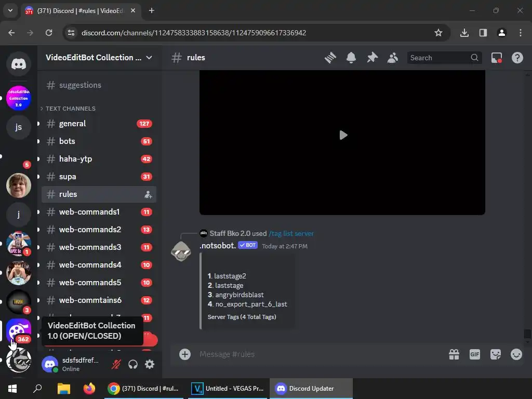Open the threads icon in channel header
Screen dimensions: 532x399
(330, 58)
